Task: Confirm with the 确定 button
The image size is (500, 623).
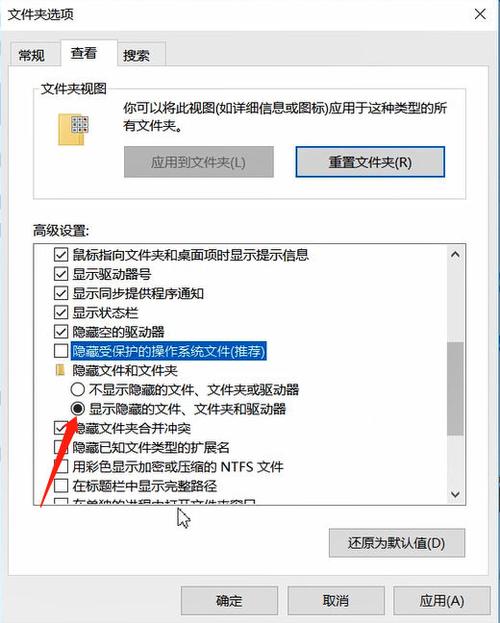Action: tap(229, 600)
